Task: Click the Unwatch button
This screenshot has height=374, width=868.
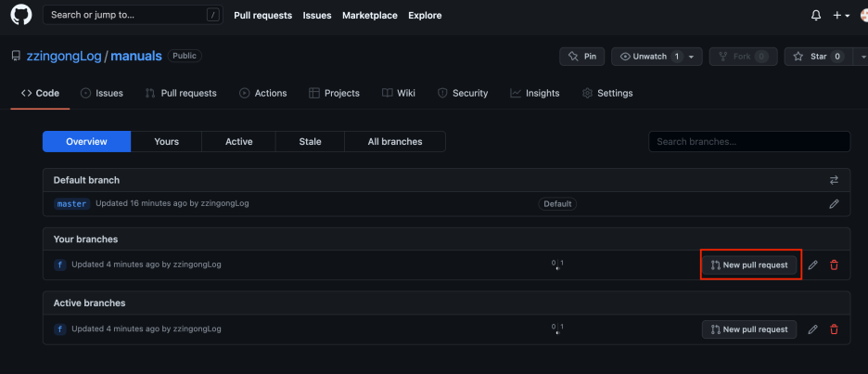Action: tap(657, 57)
